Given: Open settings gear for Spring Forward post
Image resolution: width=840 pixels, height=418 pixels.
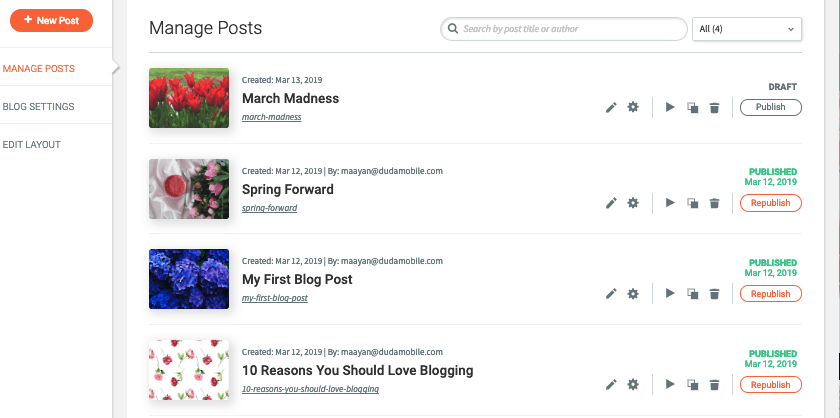Looking at the screenshot, I should (x=633, y=203).
